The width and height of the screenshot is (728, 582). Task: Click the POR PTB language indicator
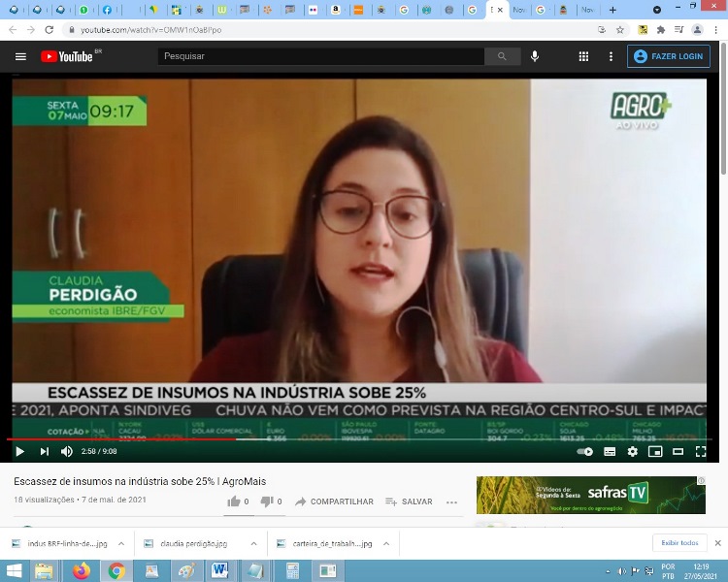click(668, 571)
